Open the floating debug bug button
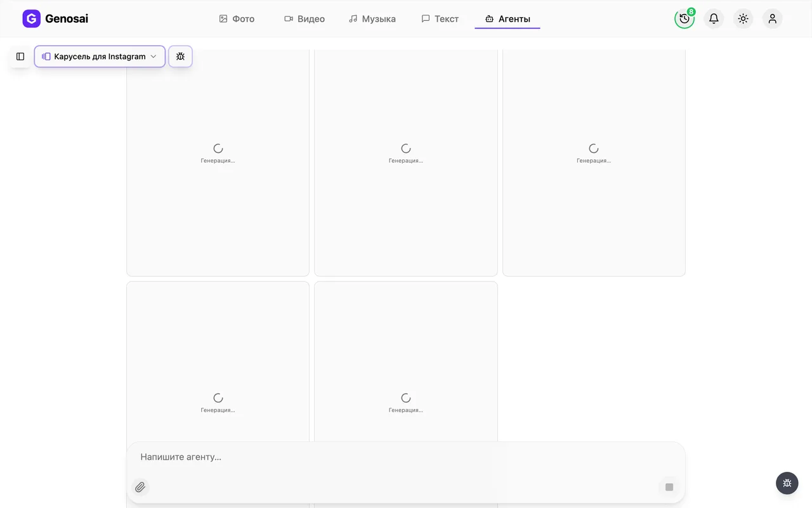This screenshot has height=508, width=812. tap(787, 483)
